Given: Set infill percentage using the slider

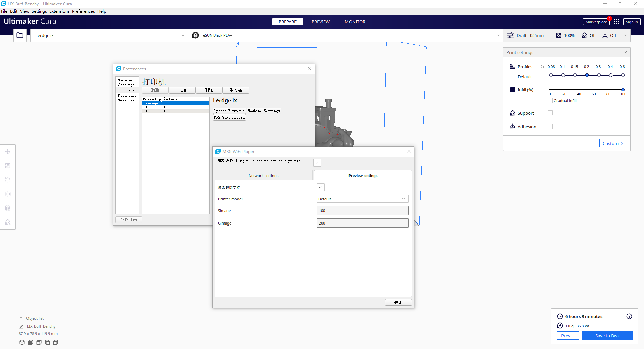Looking at the screenshot, I should click(x=623, y=90).
